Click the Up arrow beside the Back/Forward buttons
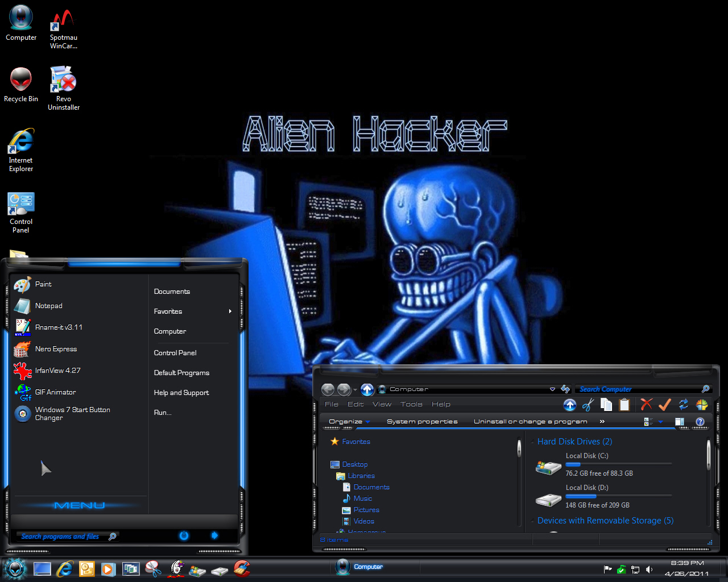This screenshot has width=728, height=582. pyautogui.click(x=367, y=389)
